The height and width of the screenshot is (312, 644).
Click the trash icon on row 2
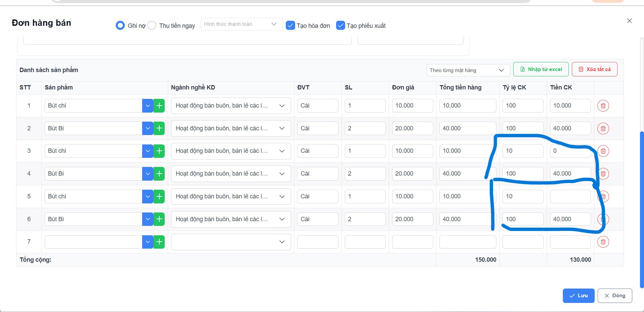(603, 129)
